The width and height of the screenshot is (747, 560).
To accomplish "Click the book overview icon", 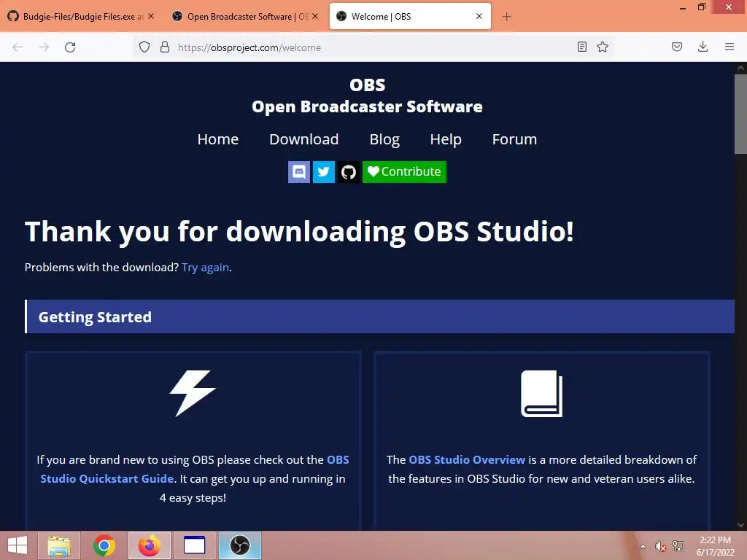I will (542, 394).
